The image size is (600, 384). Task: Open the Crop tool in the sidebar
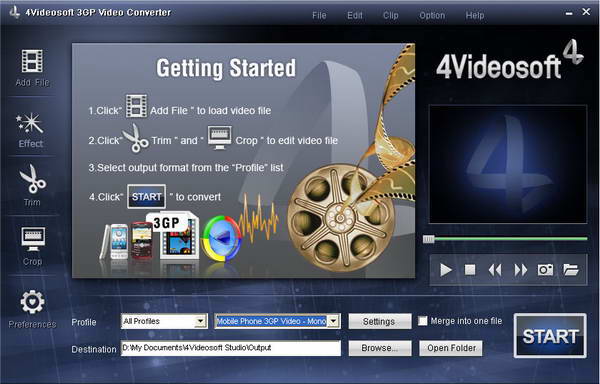(x=33, y=246)
